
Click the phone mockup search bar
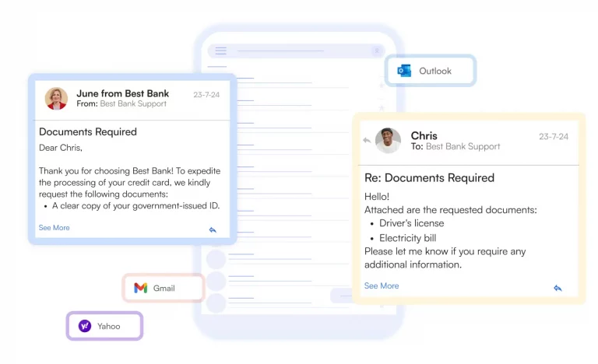coord(297,51)
